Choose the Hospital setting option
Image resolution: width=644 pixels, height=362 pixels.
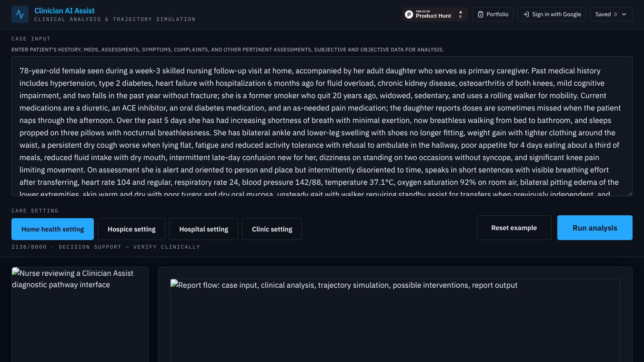click(x=203, y=229)
